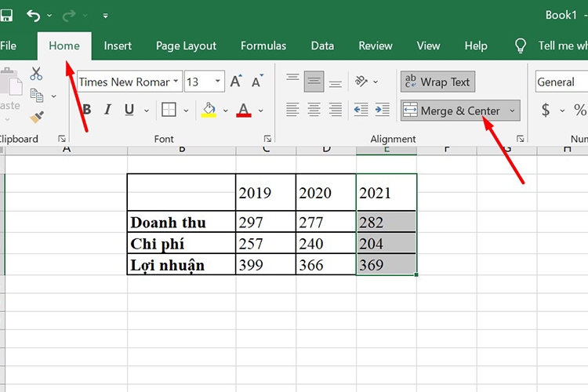Screen dimensions: 588x392
Task: Expand the Copy options arrow
Action: (x=54, y=96)
